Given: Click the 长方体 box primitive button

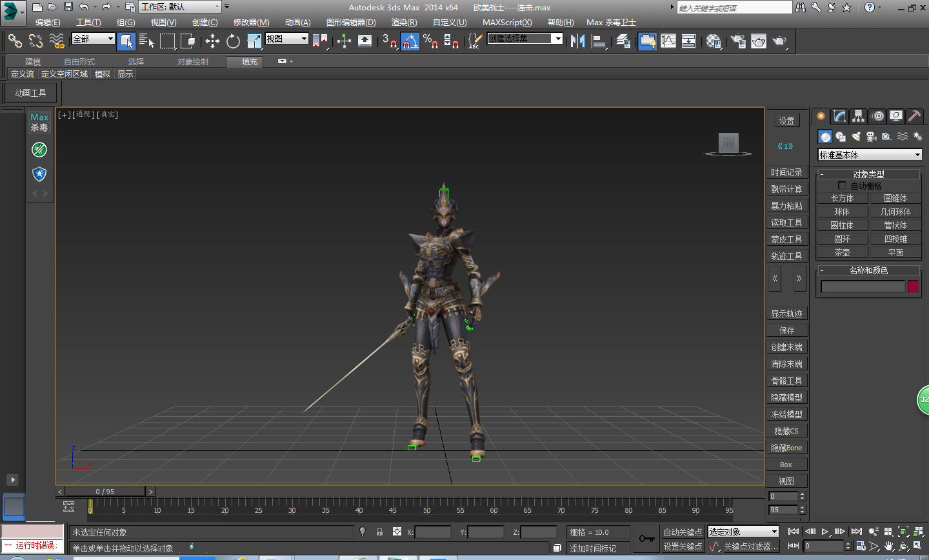Looking at the screenshot, I should click(842, 199).
